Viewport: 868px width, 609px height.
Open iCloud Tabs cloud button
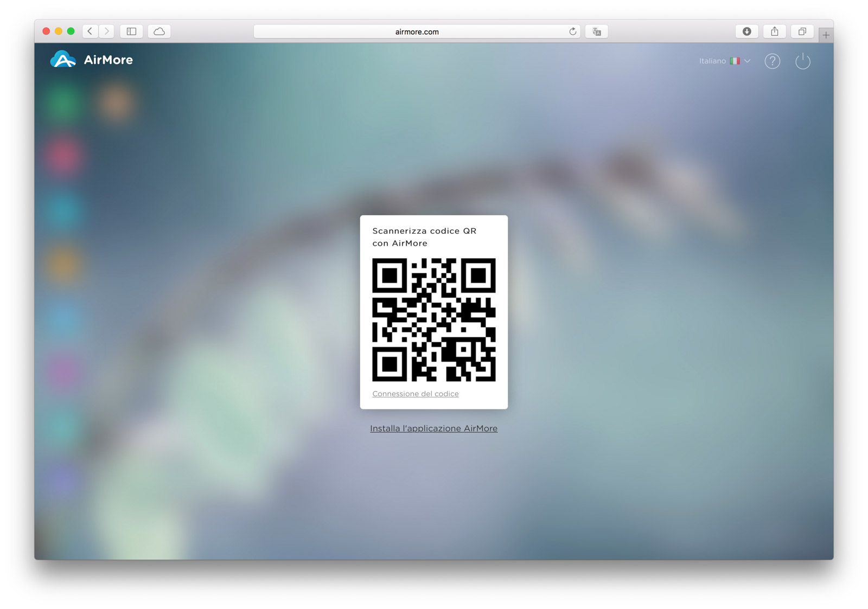pos(159,31)
